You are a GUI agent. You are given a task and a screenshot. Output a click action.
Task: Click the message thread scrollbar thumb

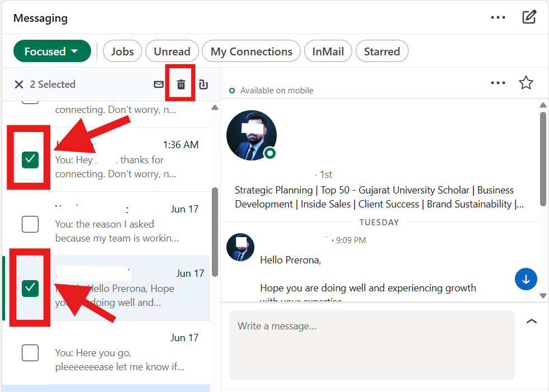click(x=543, y=159)
